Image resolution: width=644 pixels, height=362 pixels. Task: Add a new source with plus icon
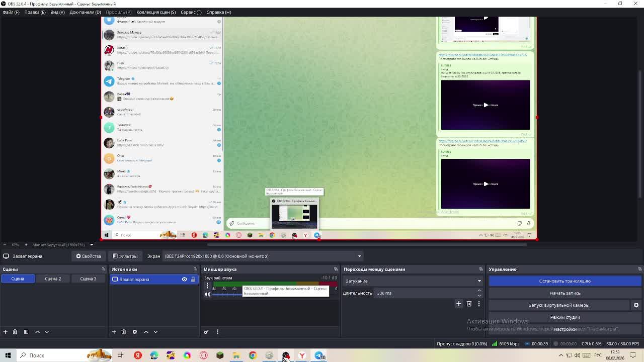click(x=114, y=332)
